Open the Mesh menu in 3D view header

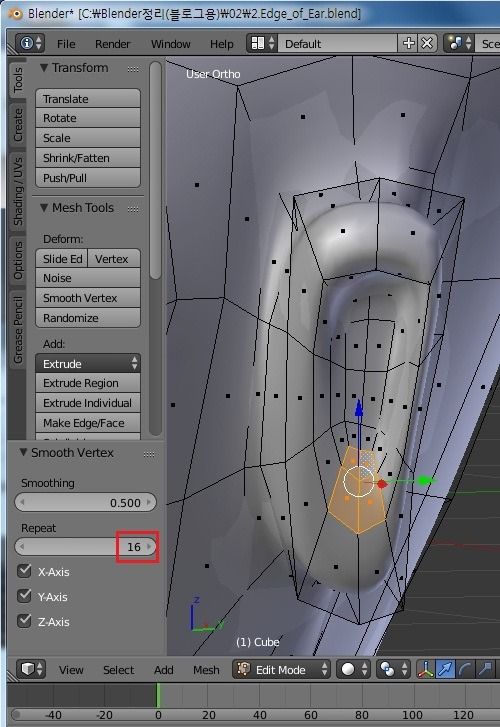pyautogui.click(x=206, y=670)
